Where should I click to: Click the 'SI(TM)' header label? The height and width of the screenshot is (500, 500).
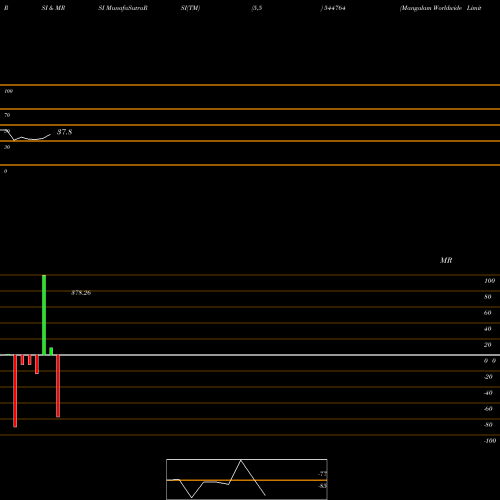pyautogui.click(x=190, y=8)
